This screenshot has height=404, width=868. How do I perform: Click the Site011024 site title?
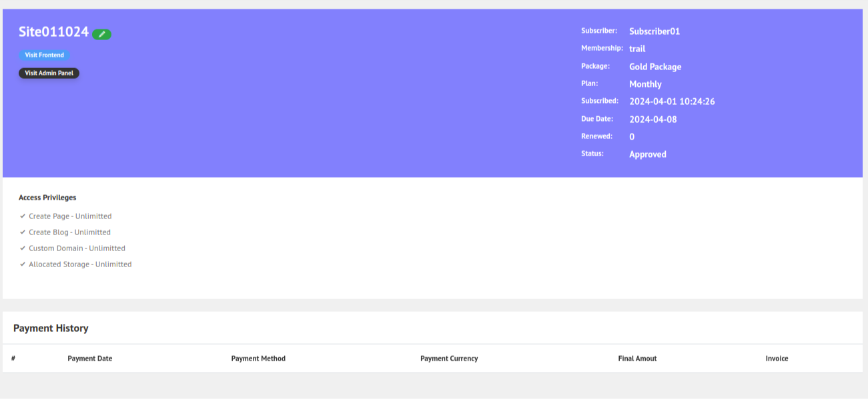(53, 32)
